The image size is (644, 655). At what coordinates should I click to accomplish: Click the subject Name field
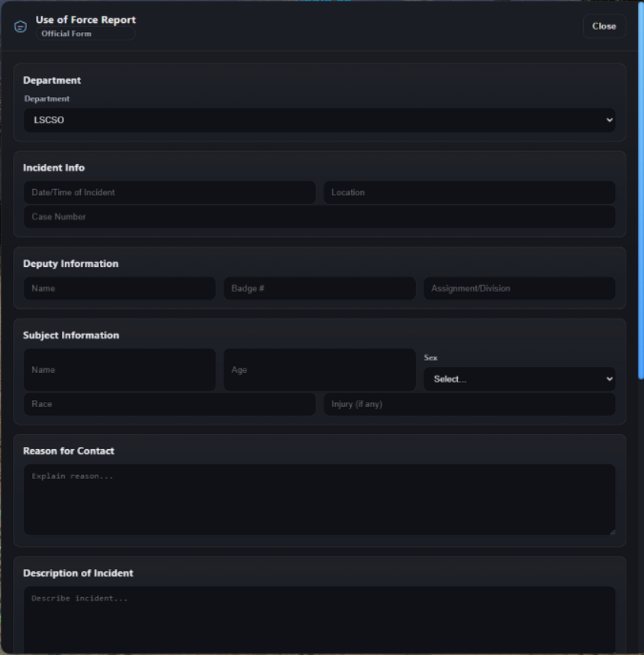pyautogui.click(x=119, y=370)
